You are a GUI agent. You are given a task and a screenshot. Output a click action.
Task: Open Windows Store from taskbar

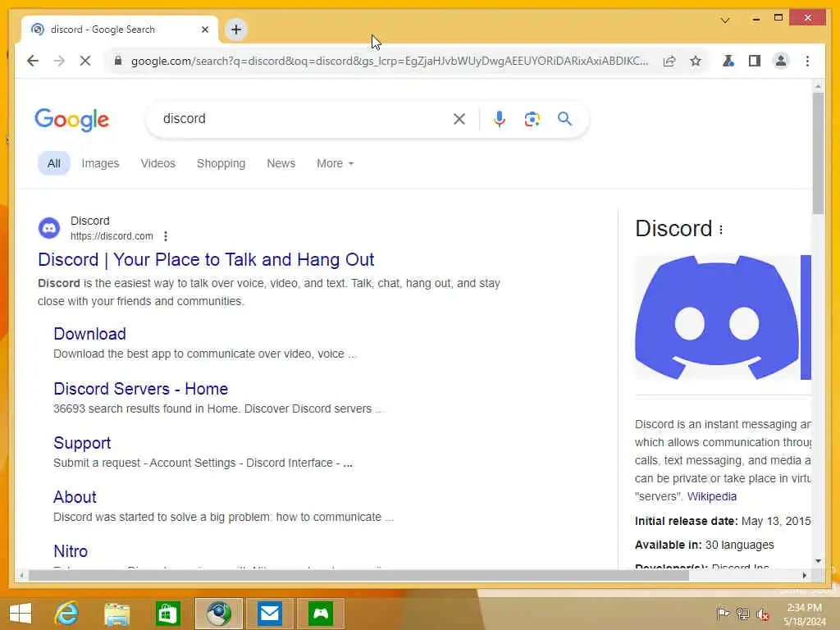pyautogui.click(x=167, y=614)
